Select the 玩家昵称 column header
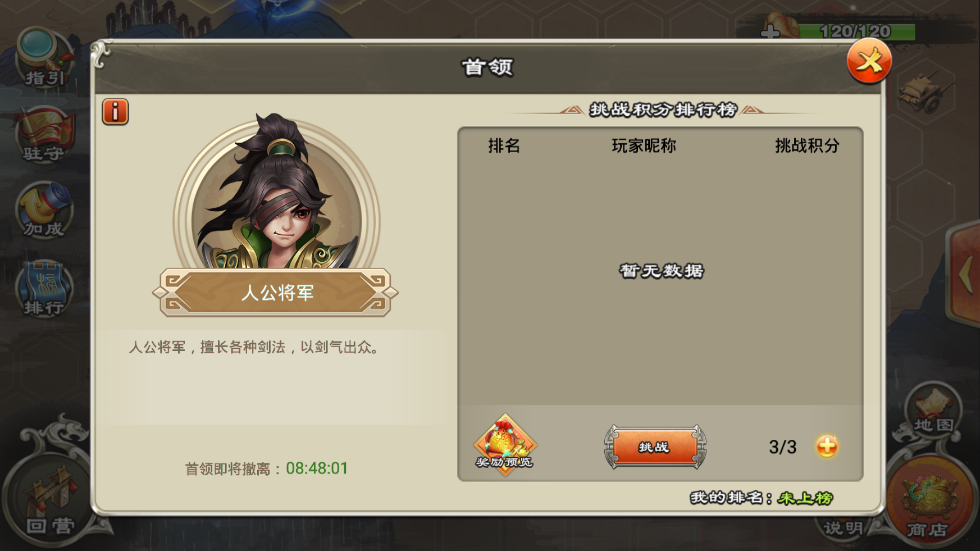Screen dimensions: 980x551 point(644,146)
